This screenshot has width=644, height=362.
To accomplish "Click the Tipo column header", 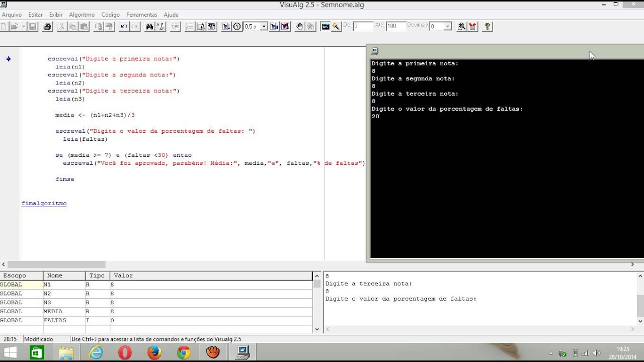I will point(98,276).
